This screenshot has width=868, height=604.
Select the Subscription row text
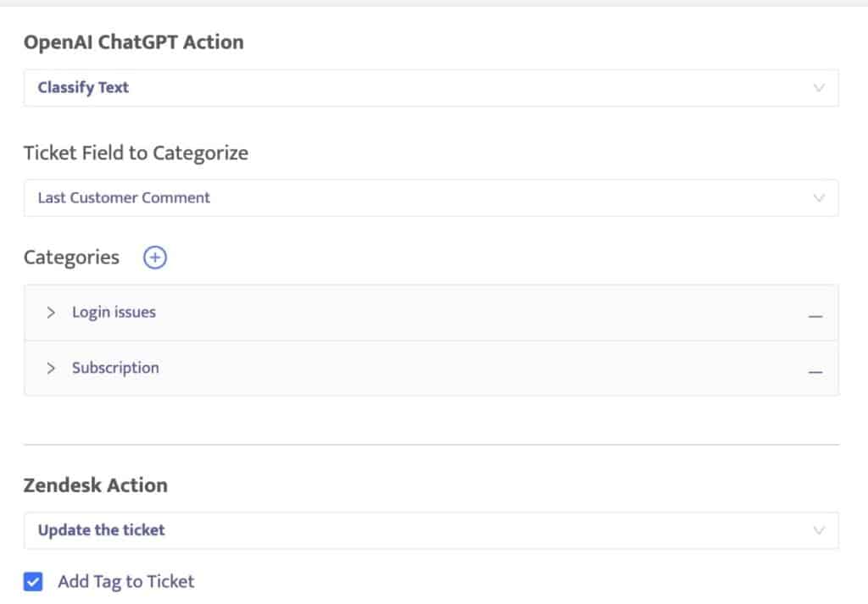click(115, 368)
